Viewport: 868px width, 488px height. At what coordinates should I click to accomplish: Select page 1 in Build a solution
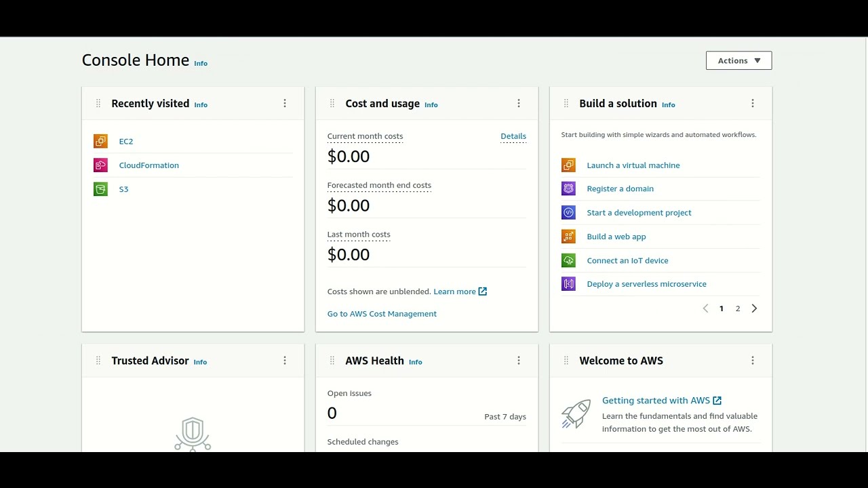coord(722,308)
